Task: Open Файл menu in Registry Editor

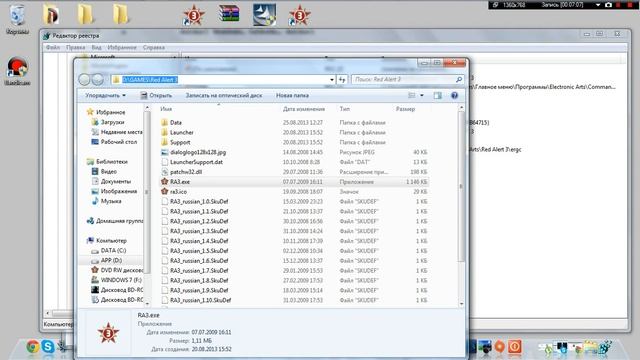Action: click(x=53, y=47)
